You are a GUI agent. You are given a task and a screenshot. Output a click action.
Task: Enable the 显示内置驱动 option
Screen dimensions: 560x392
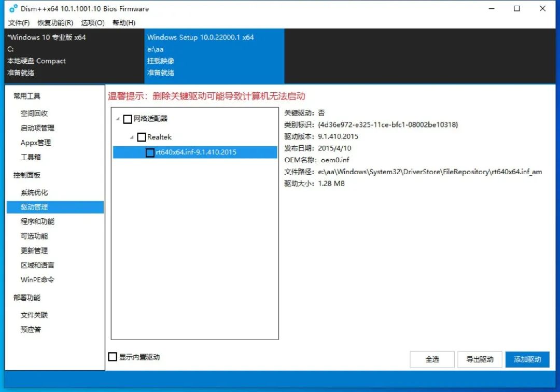112,356
